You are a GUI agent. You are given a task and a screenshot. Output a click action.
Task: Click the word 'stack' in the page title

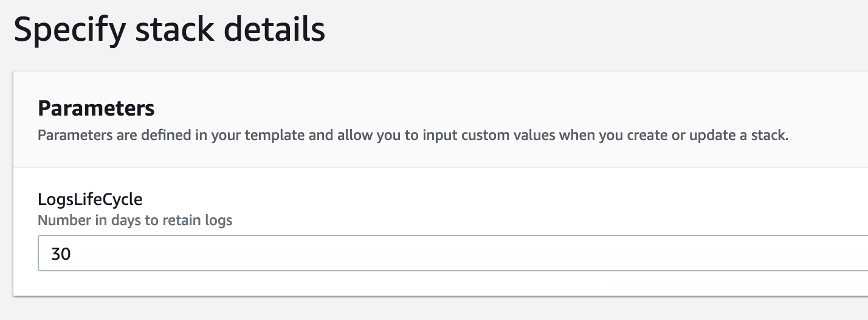point(171,29)
